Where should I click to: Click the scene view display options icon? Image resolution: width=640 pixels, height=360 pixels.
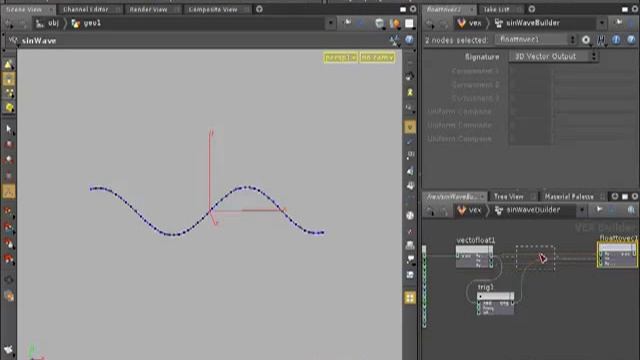[380, 23]
